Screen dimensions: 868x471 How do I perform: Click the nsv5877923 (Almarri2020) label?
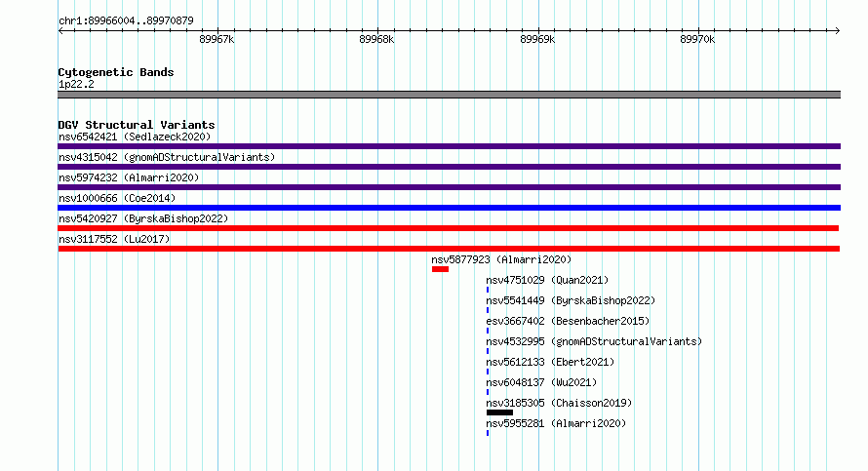pos(501,259)
